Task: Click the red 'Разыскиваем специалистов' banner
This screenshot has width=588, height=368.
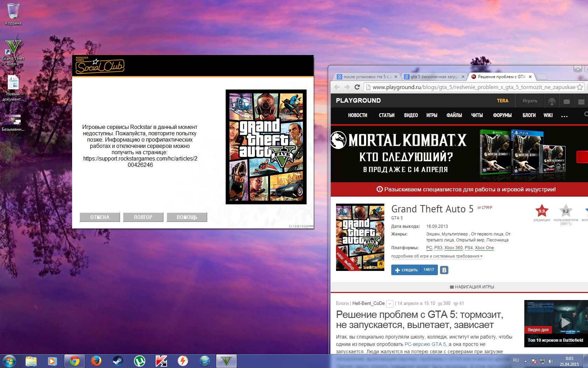Action: pos(459,189)
